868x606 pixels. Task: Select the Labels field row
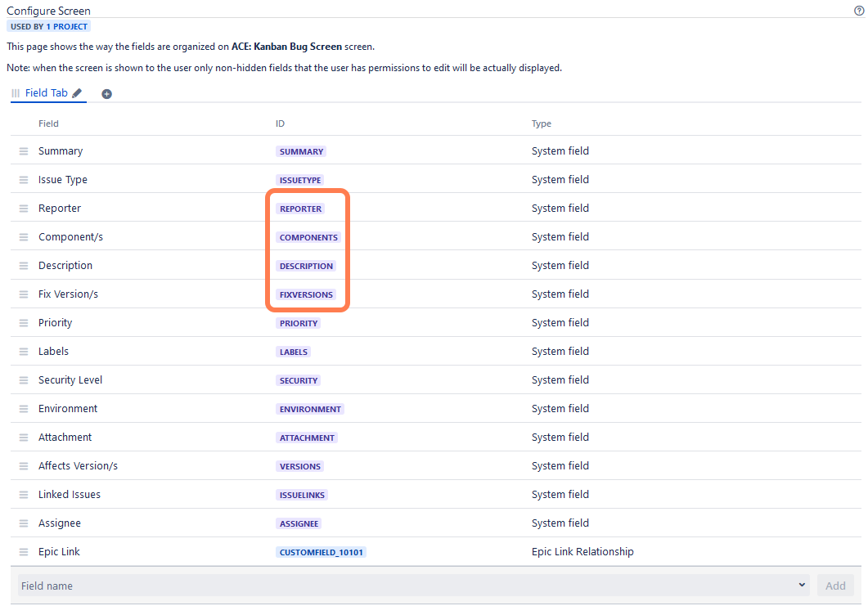point(54,352)
